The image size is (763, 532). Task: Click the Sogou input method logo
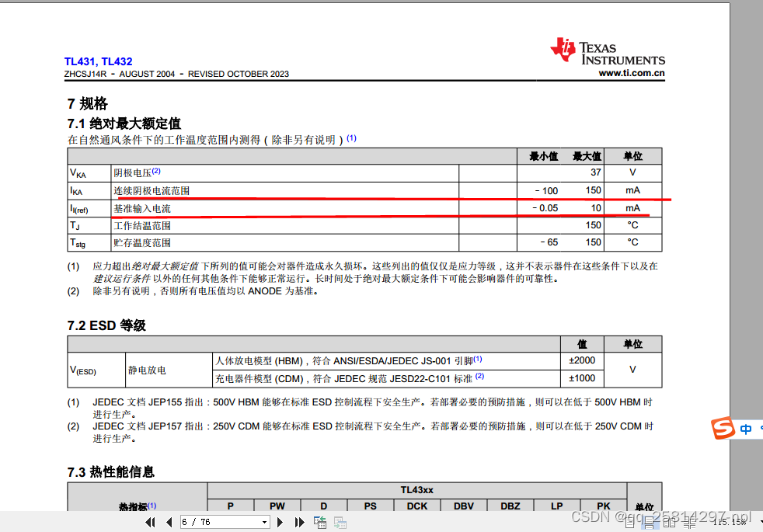click(723, 428)
